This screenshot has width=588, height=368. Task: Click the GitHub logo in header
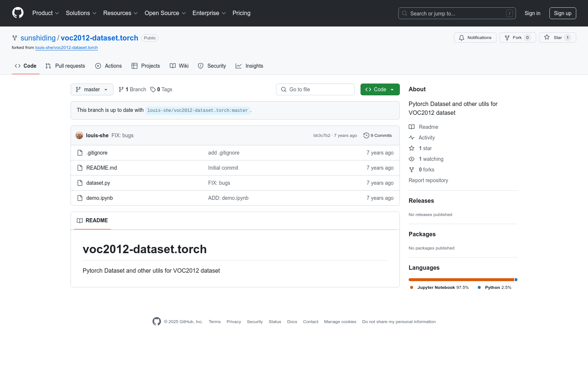pos(18,13)
